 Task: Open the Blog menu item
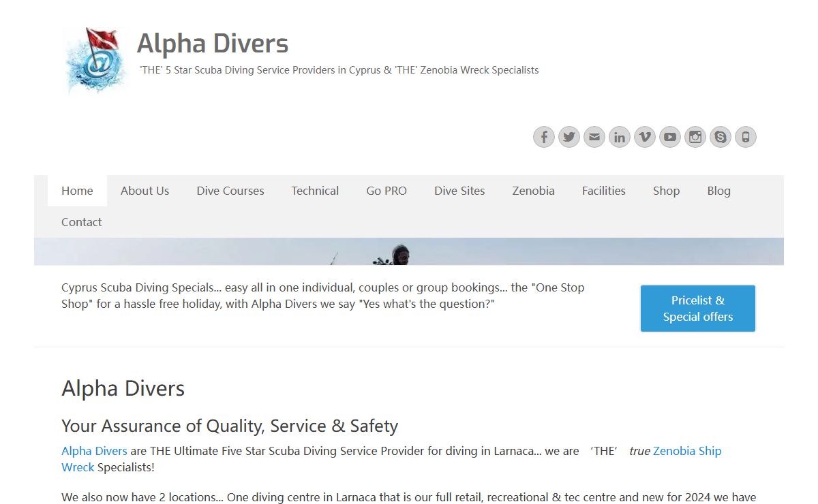(718, 191)
